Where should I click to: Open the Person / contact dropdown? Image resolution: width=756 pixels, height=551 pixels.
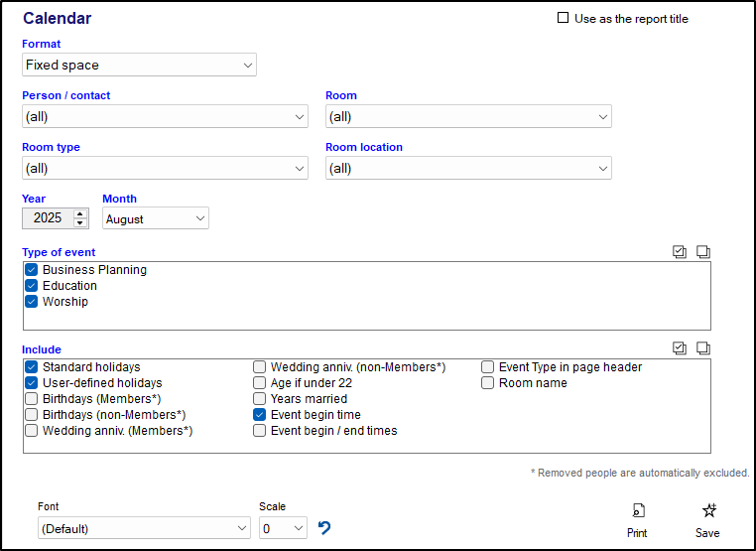165,117
